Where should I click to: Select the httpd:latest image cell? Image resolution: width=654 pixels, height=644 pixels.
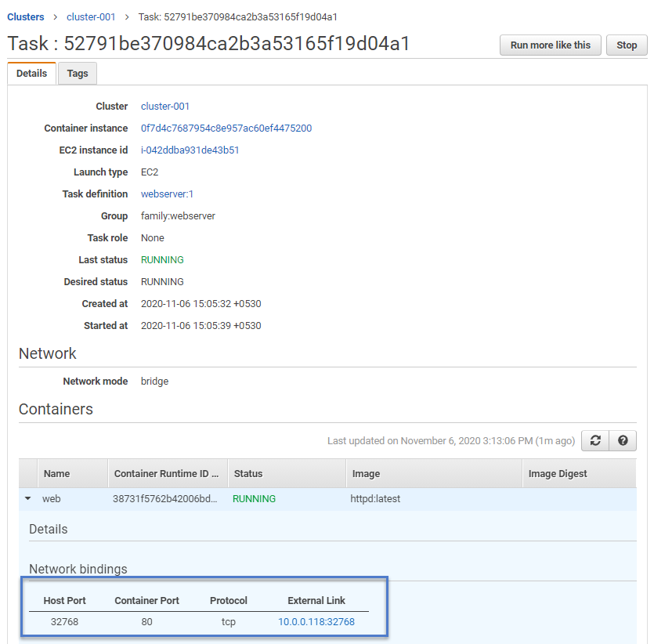[375, 499]
